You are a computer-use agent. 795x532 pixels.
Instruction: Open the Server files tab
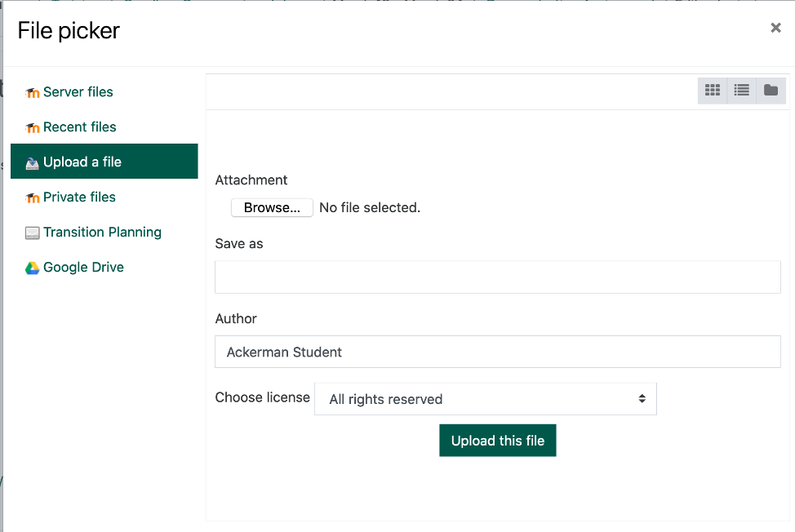(78, 92)
